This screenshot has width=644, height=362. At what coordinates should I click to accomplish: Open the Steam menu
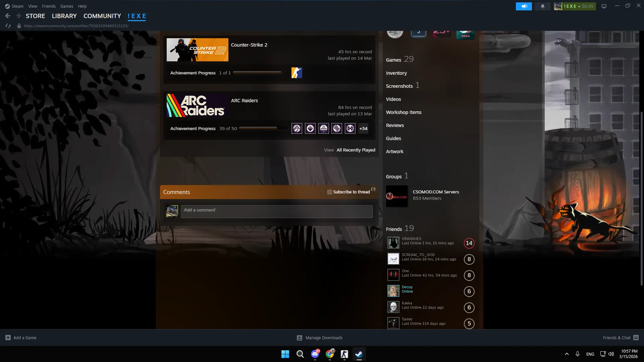pos(14,6)
